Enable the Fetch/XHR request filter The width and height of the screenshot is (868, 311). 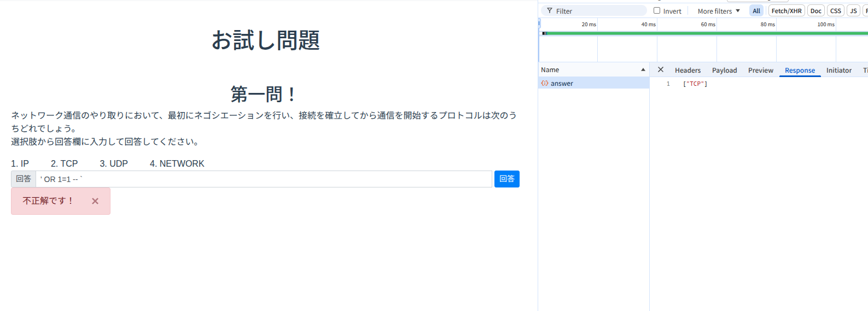786,11
